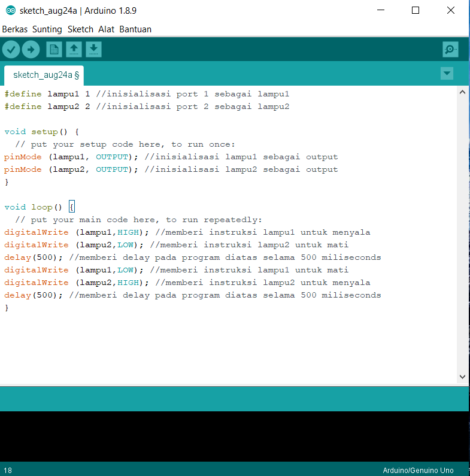Click the highlighted opening brace after loop()
Image resolution: width=470 pixels, height=476 pixels.
[x=72, y=207]
